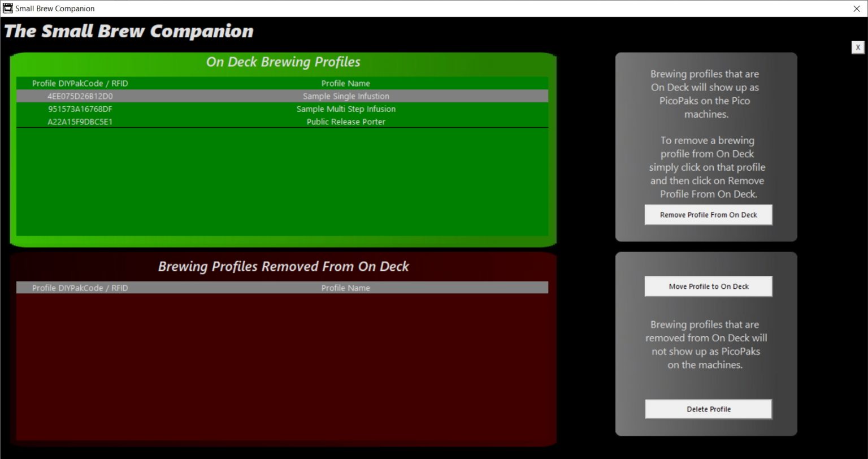Click empty area of red removed profiles list

[x=283, y=367]
